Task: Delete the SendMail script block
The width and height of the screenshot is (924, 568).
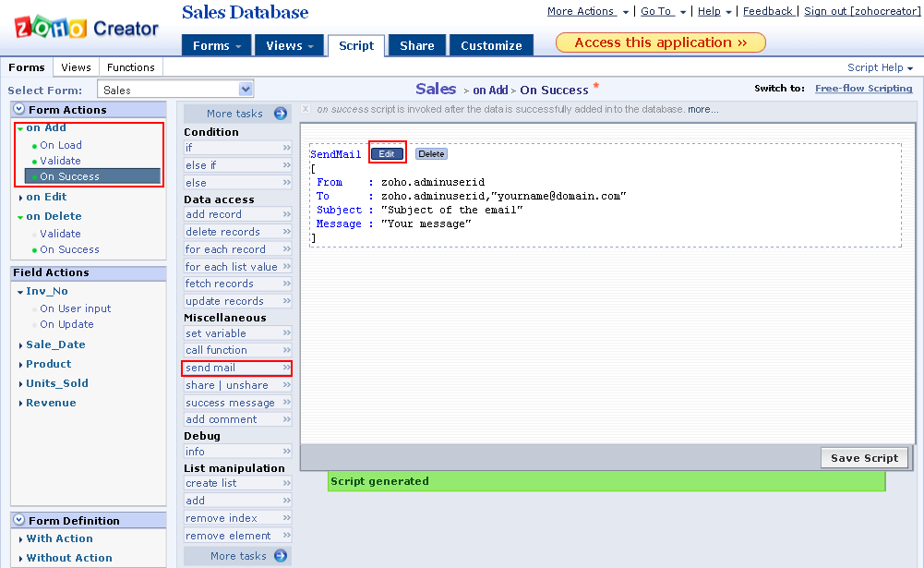Action: [x=431, y=154]
